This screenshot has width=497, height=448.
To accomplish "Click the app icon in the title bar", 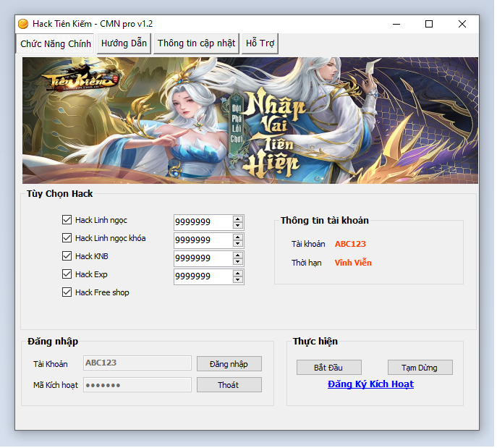I will (x=23, y=24).
